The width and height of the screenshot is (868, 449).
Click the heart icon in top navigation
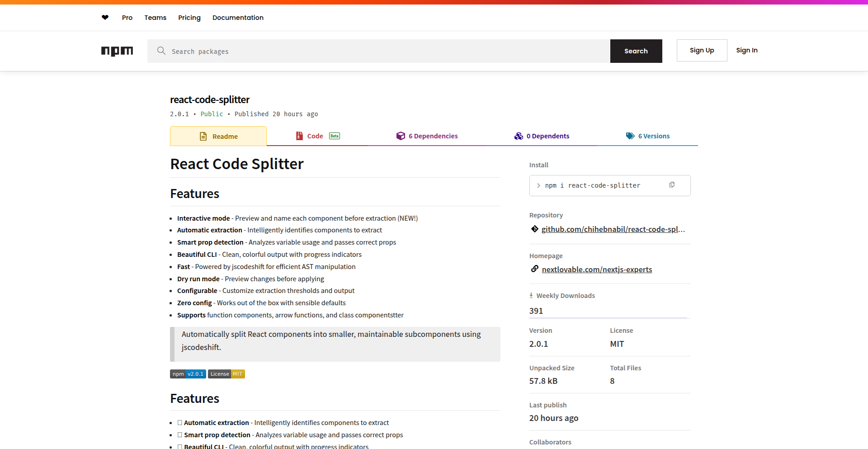pos(105,18)
